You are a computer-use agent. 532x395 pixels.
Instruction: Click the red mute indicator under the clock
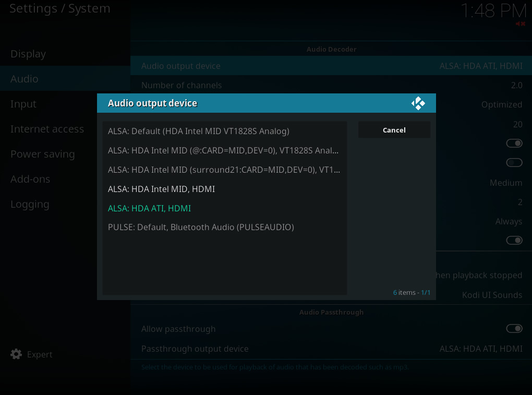[x=520, y=24]
